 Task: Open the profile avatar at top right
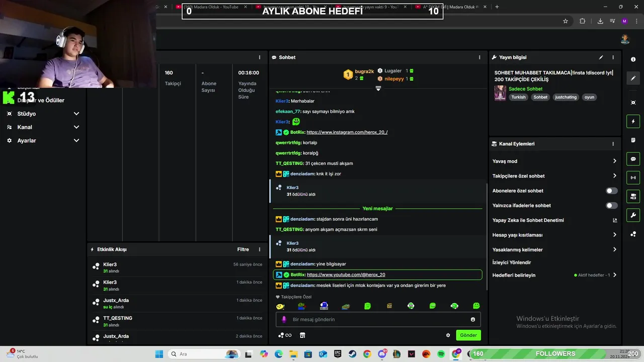click(625, 39)
